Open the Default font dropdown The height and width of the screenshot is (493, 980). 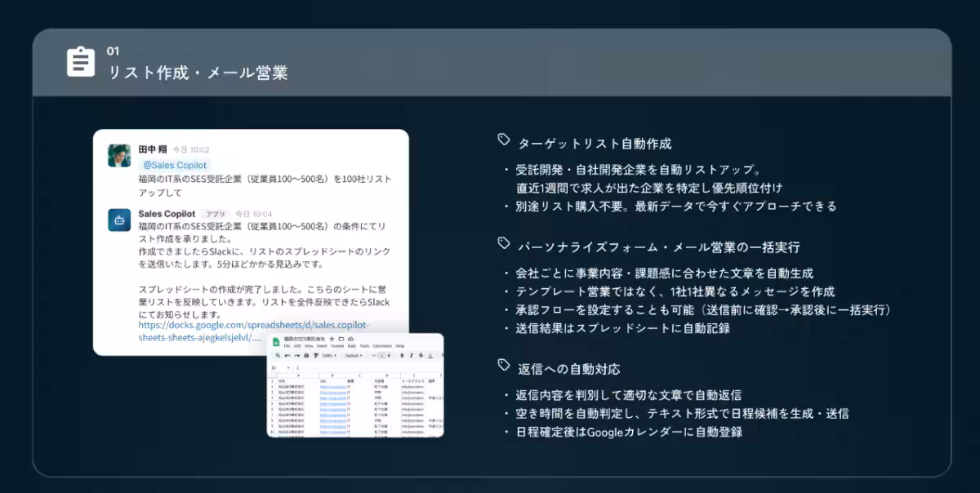click(353, 355)
